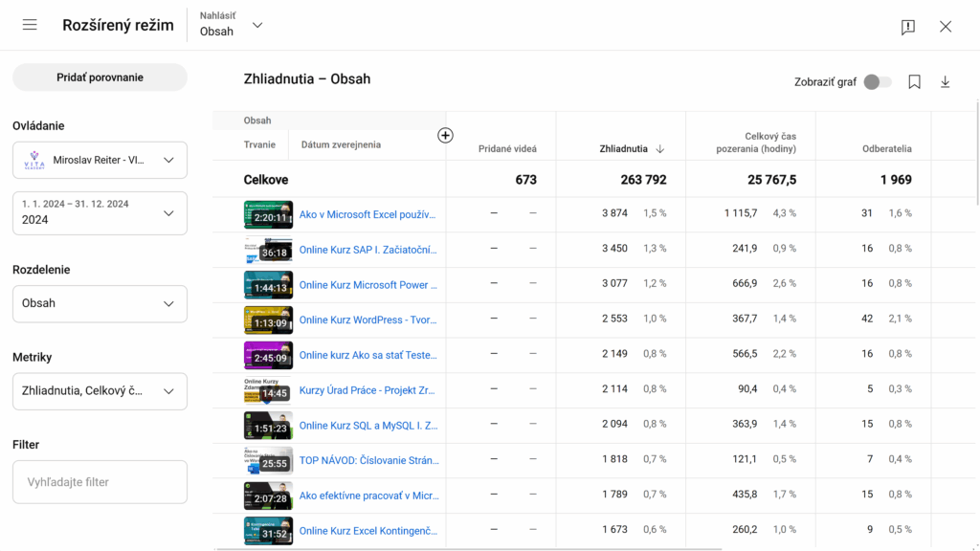This screenshot has height=551, width=980.
Task: Click the 1:44:13 Power video thumbnail
Action: click(x=268, y=285)
